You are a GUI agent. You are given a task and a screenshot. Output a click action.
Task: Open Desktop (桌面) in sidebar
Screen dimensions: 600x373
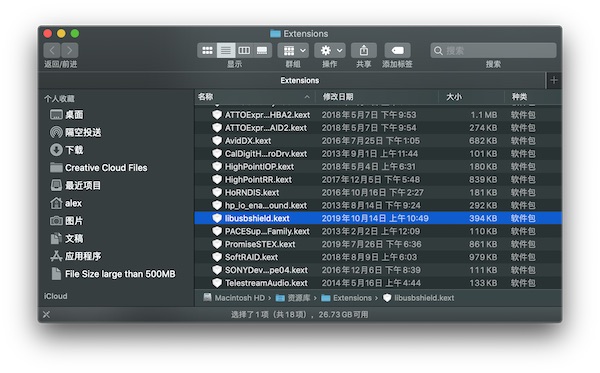(67, 114)
